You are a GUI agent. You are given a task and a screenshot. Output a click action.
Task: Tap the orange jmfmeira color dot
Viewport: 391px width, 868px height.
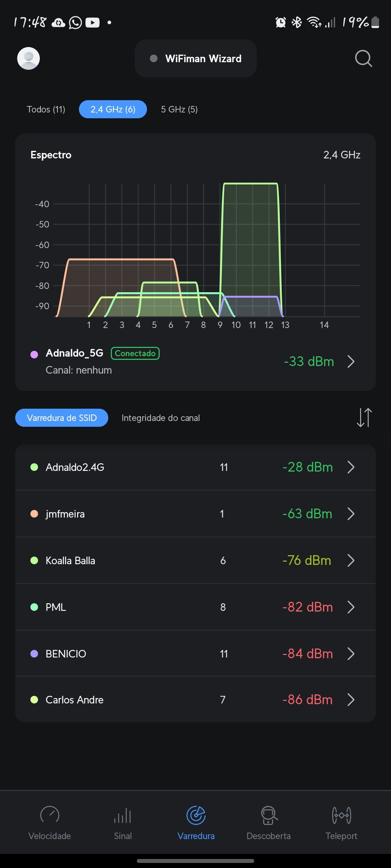[34, 514]
